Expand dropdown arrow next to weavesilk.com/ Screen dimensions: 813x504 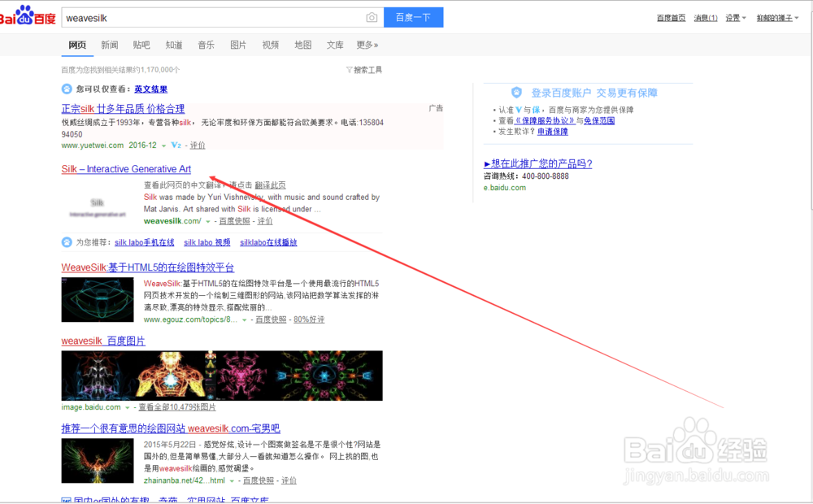pos(208,221)
